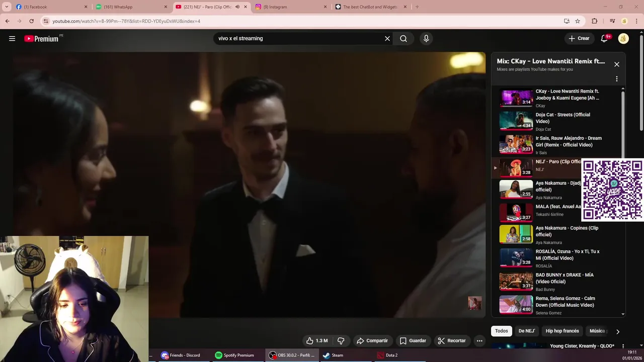
Task: Open a new browser tab
Action: click(417, 7)
